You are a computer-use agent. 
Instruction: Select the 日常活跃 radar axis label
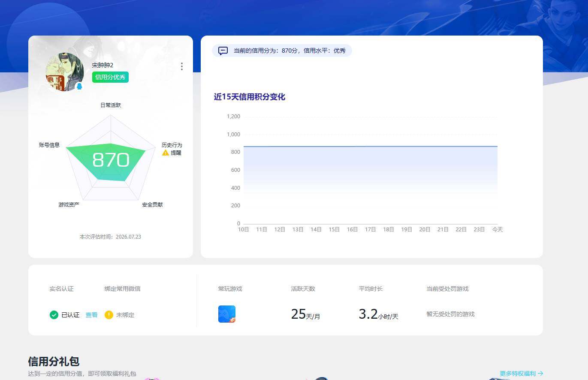111,105
